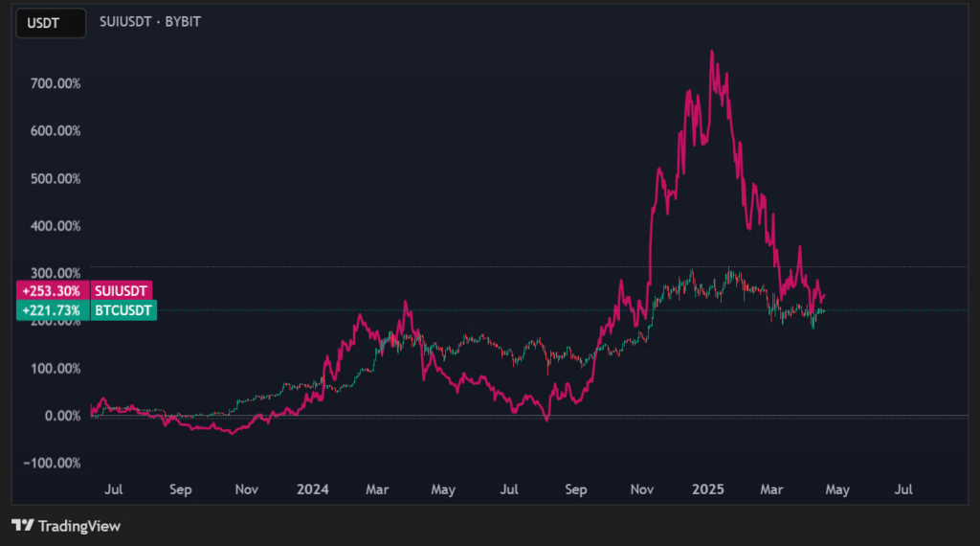Viewport: 980px width, 546px height.
Task: Select the 2025 marker on time axis
Action: click(709, 489)
